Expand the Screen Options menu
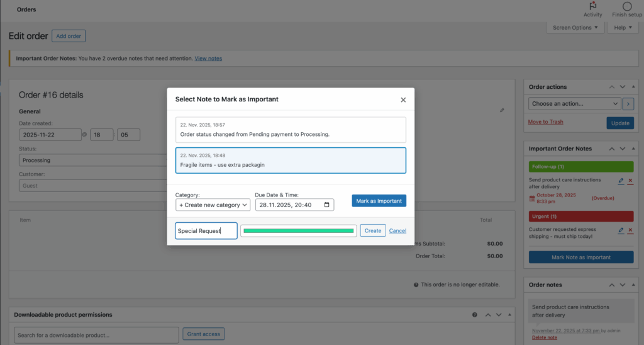Screen dimensions: 644x345 coord(575,28)
